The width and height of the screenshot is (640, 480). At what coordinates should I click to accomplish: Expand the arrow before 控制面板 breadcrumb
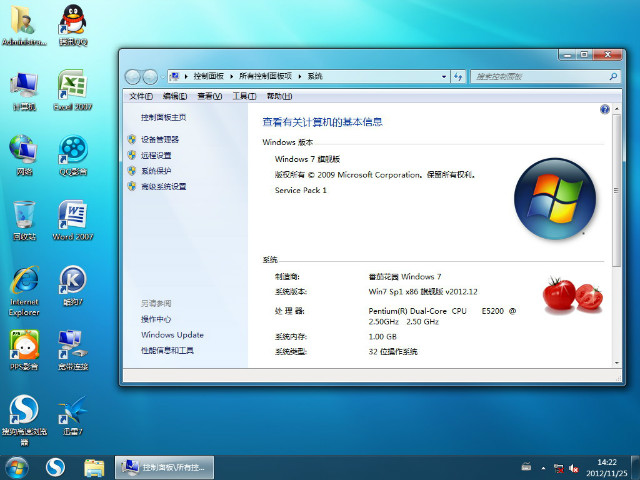pos(186,76)
